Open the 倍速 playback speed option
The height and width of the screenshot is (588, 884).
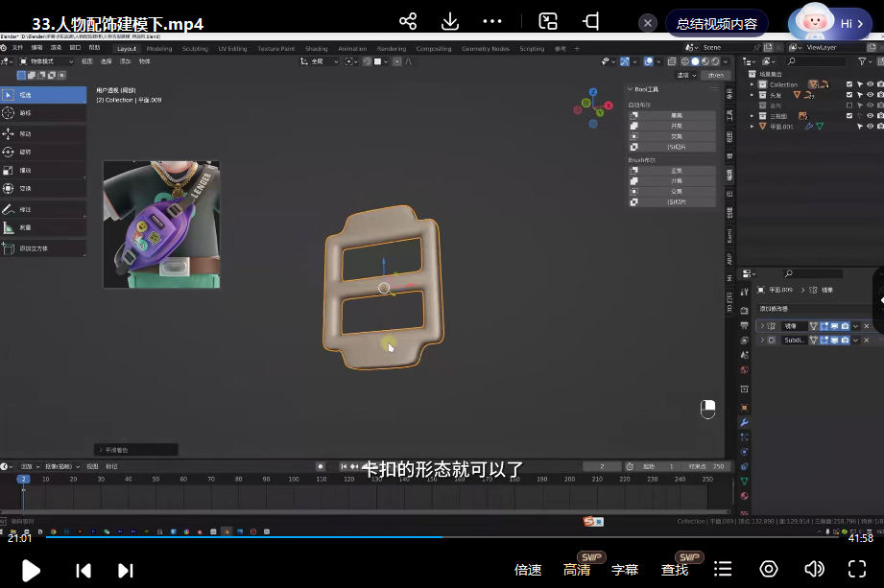point(528,570)
